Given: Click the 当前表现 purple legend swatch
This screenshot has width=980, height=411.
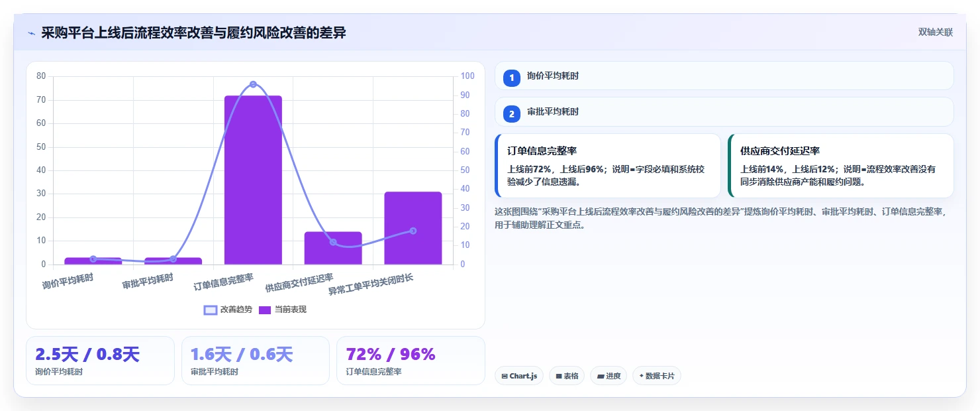Looking at the screenshot, I should [x=265, y=310].
